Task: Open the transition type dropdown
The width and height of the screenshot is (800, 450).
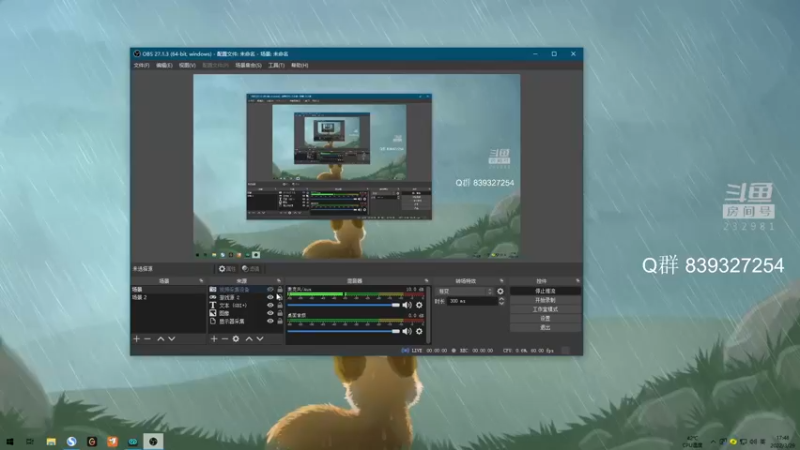Action: coord(465,291)
